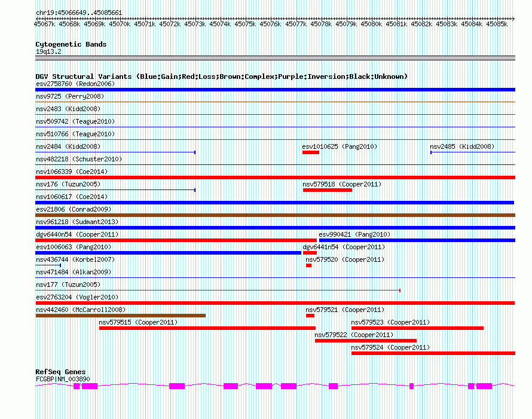Open esv21806 (Conrad2009) variant label
Screen dimensions: 532x419
(74, 209)
